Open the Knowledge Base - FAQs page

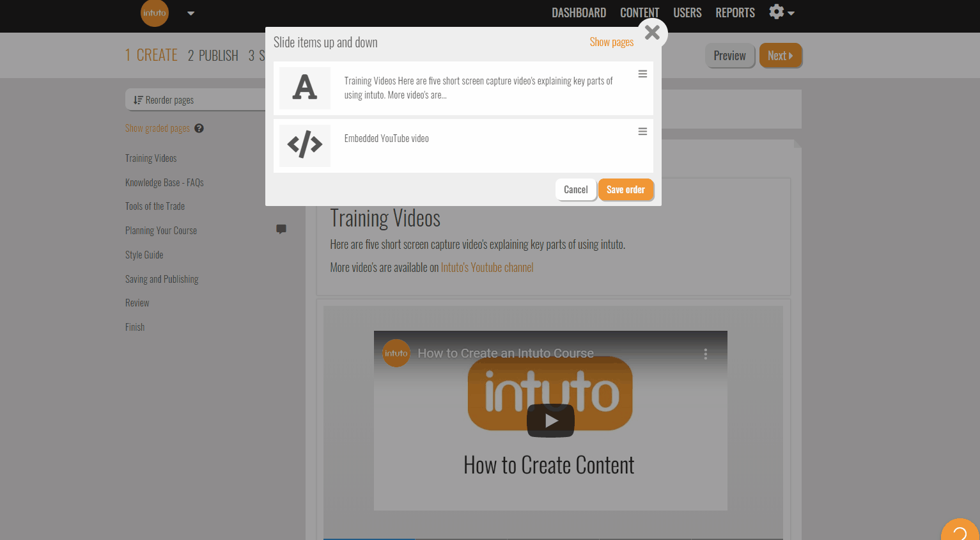pos(164,182)
